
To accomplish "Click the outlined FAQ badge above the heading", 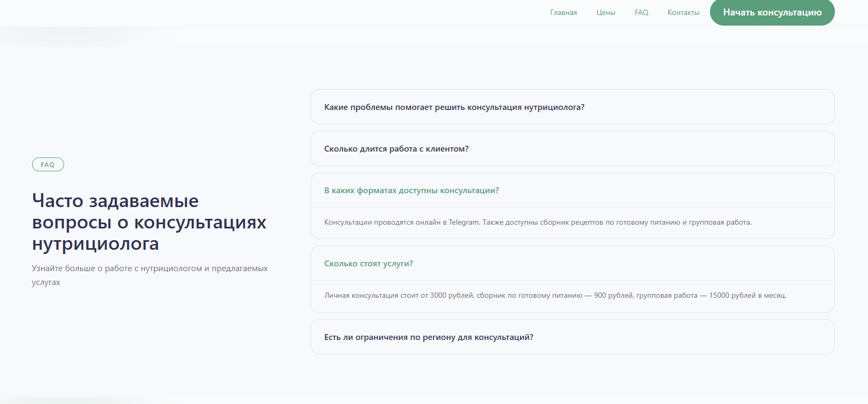I will tap(48, 165).
